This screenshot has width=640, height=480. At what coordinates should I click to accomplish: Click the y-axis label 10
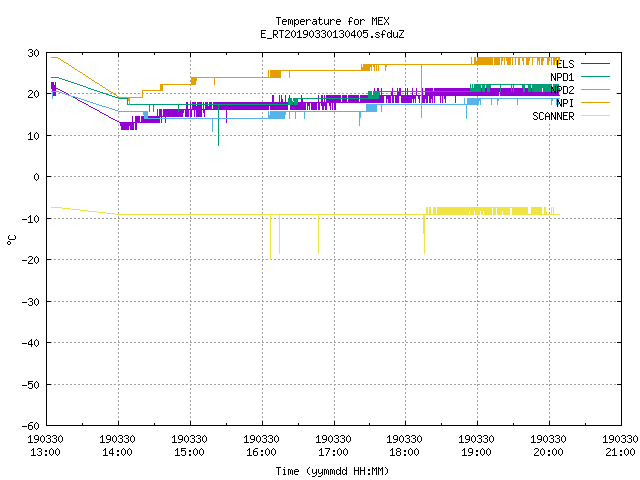[33, 136]
